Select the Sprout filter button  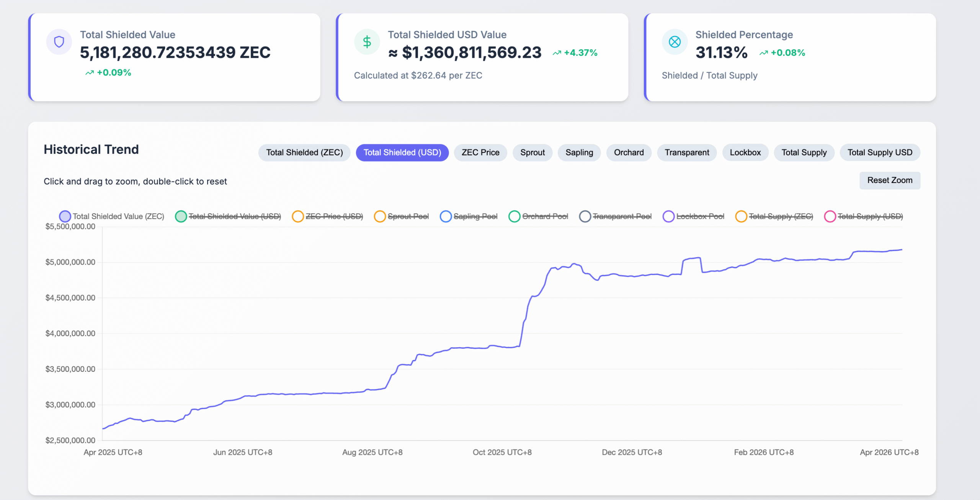(532, 152)
